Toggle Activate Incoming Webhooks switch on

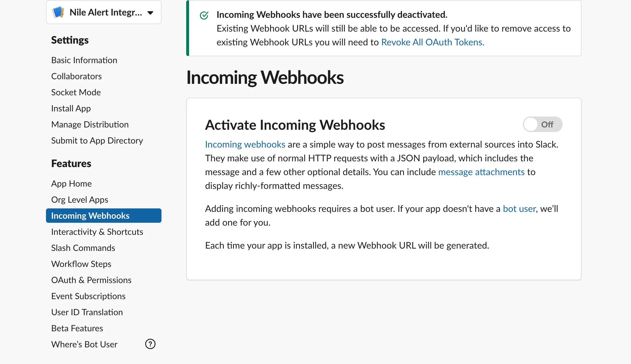[x=542, y=124]
